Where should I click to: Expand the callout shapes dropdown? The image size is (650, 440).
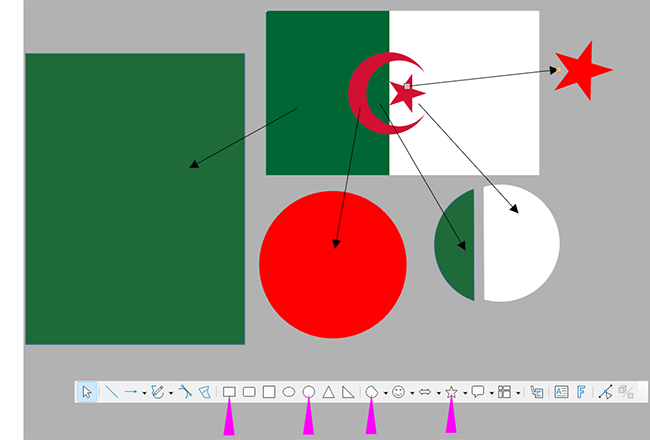click(x=491, y=393)
